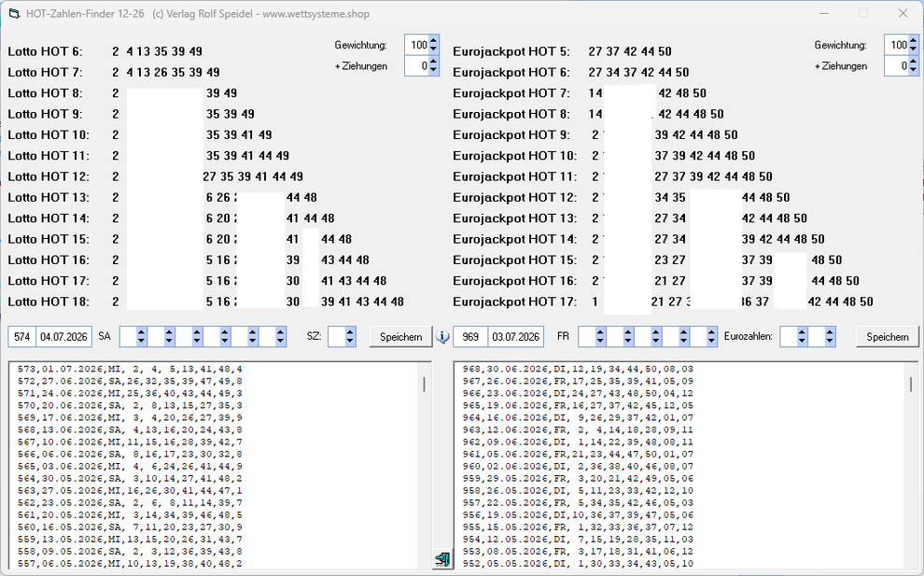Save the Eurojackpot draw with Speichern
The height and width of the screenshot is (576, 924).
(888, 337)
